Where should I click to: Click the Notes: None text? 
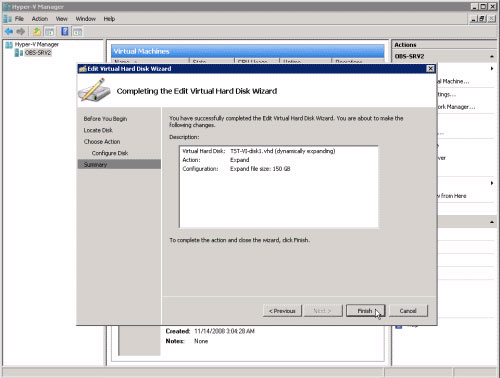[187, 341]
